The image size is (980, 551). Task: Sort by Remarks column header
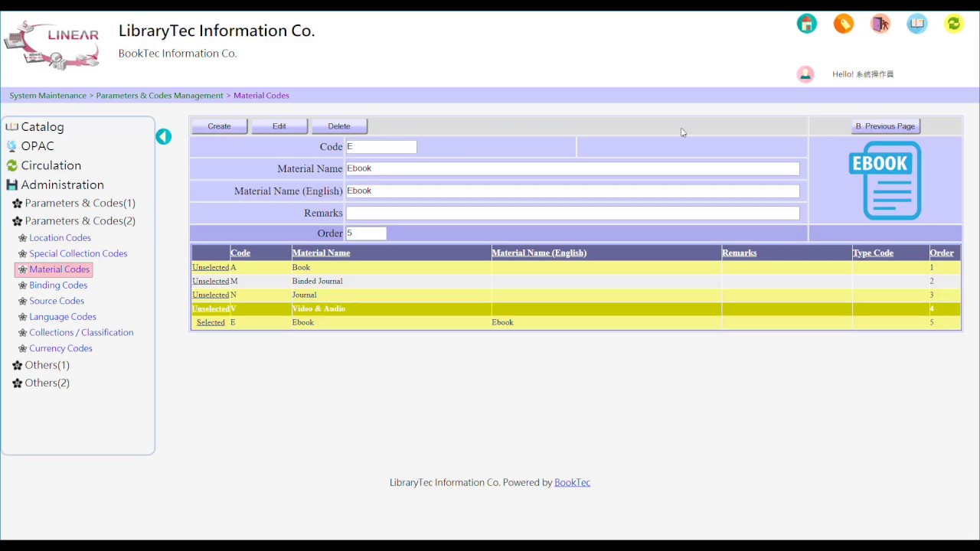click(x=739, y=253)
